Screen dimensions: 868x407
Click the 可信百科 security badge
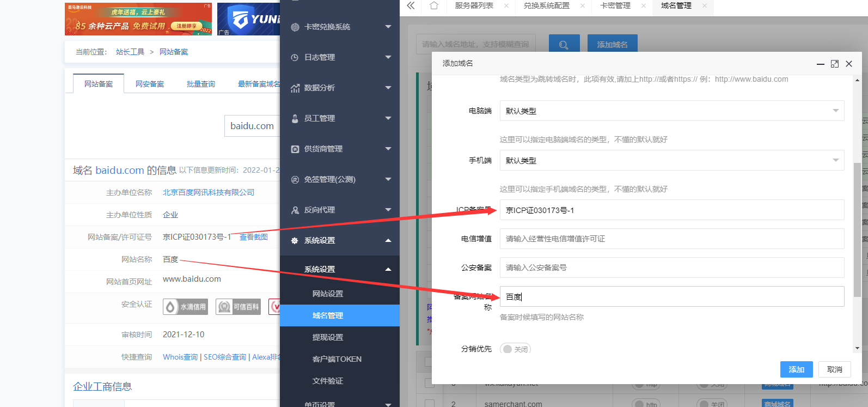(x=238, y=307)
